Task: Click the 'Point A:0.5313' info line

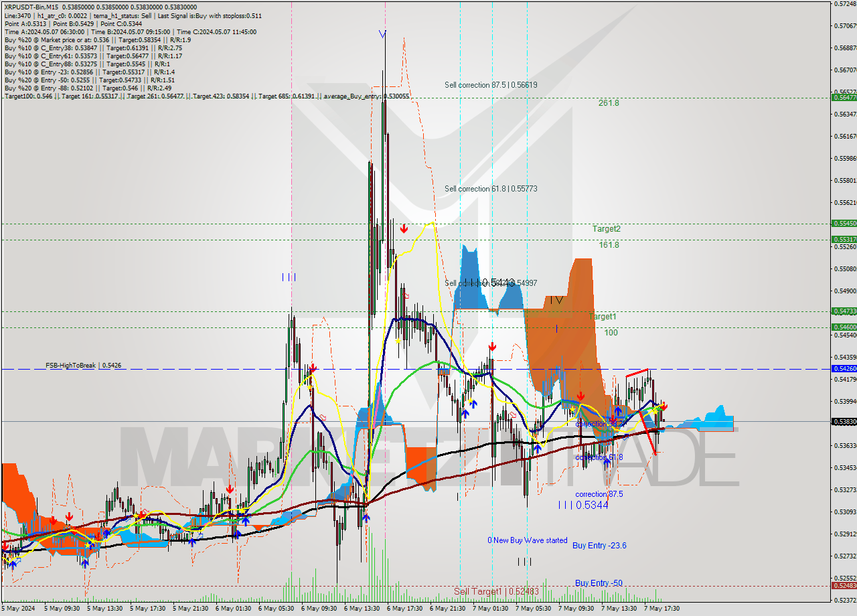Action: 73,23
